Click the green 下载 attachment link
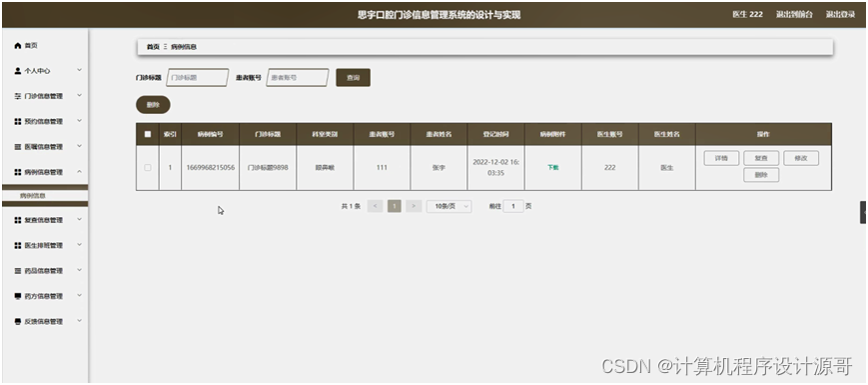The width and height of the screenshot is (868, 385). click(553, 167)
